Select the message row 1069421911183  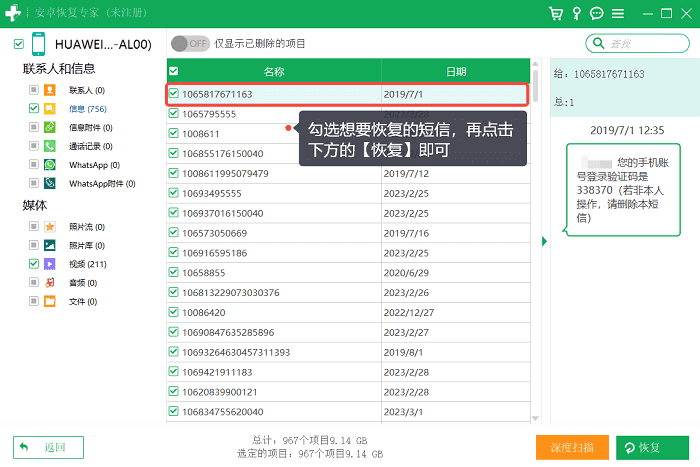point(349,372)
